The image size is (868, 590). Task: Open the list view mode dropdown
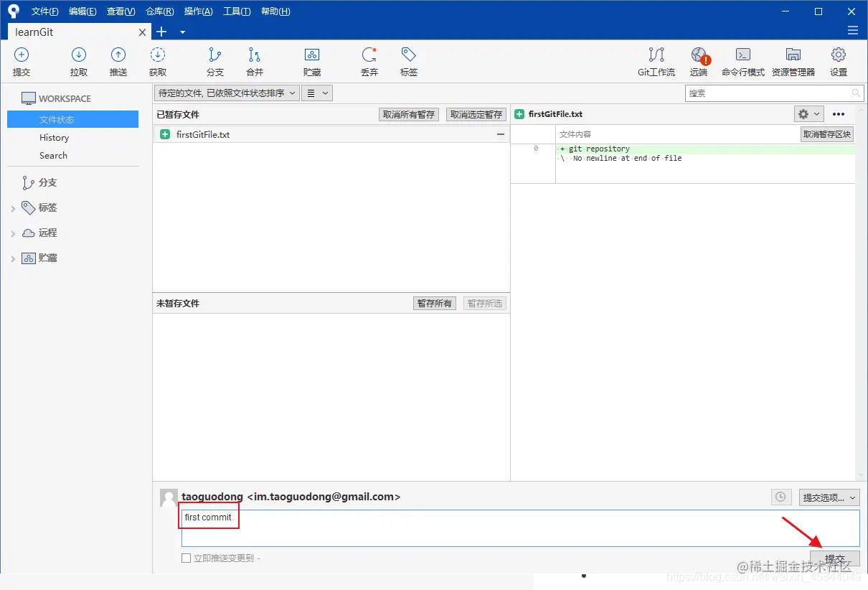pyautogui.click(x=317, y=93)
